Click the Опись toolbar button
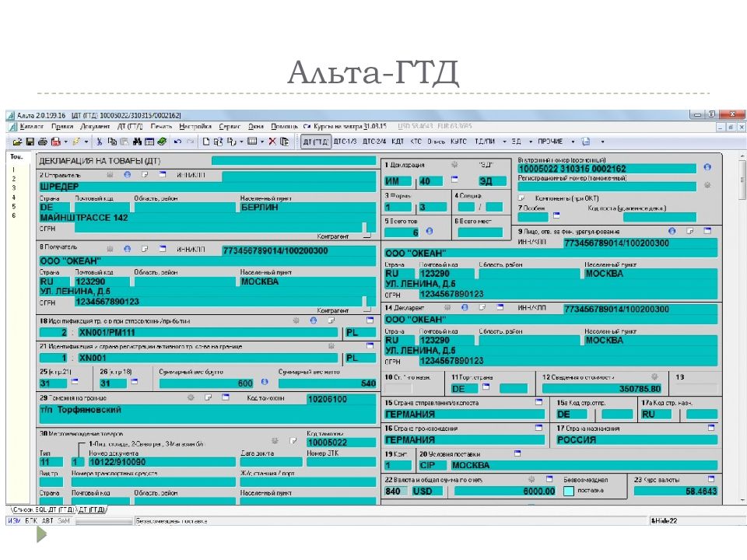747x560 pixels. coord(437,142)
